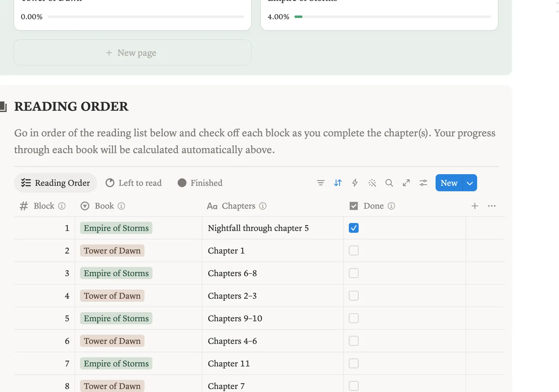559x392 pixels.
Task: Open the dropdown arrow beside New
Action: pyautogui.click(x=470, y=183)
